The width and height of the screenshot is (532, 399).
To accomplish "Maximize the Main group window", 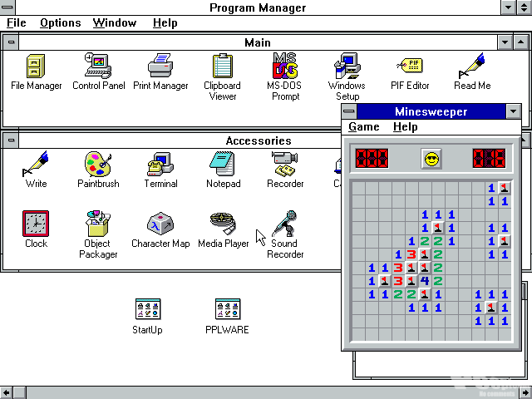I will coord(521,42).
